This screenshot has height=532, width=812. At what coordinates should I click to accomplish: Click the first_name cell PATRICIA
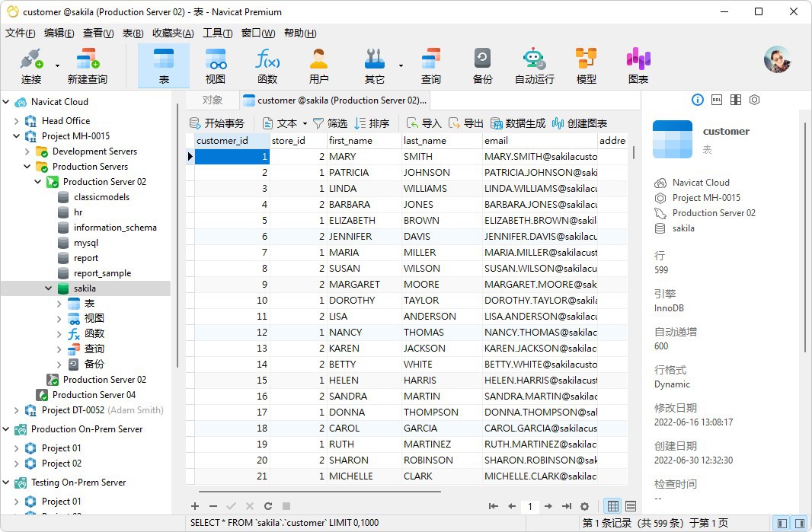(365, 173)
